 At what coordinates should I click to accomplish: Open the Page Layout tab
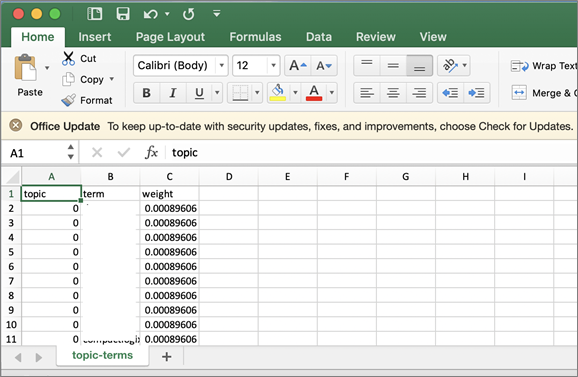click(170, 37)
